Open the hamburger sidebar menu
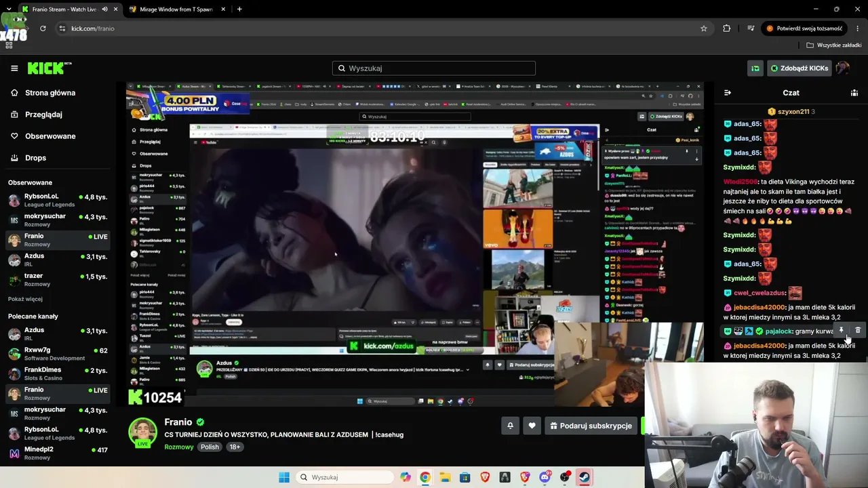The image size is (868, 488). [x=14, y=68]
